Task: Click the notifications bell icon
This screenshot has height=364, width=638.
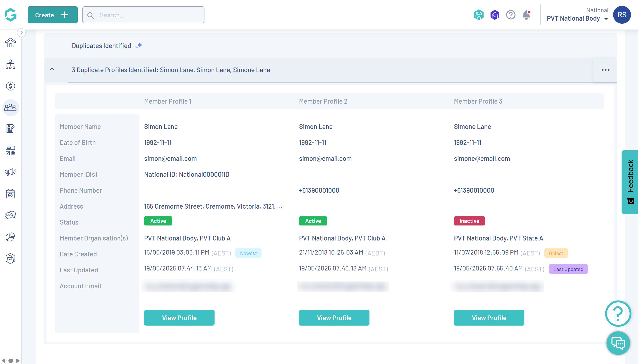Action: pos(526,15)
